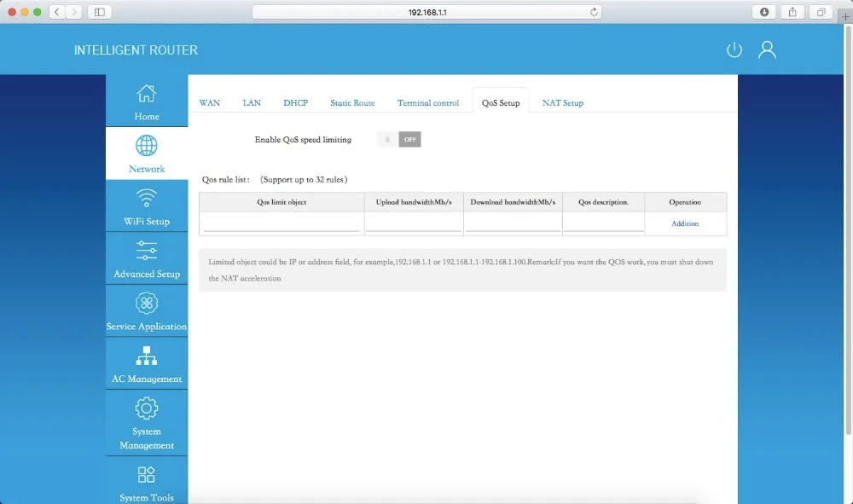Go forward with Safari forward arrow
The height and width of the screenshot is (504, 853).
coord(73,12)
